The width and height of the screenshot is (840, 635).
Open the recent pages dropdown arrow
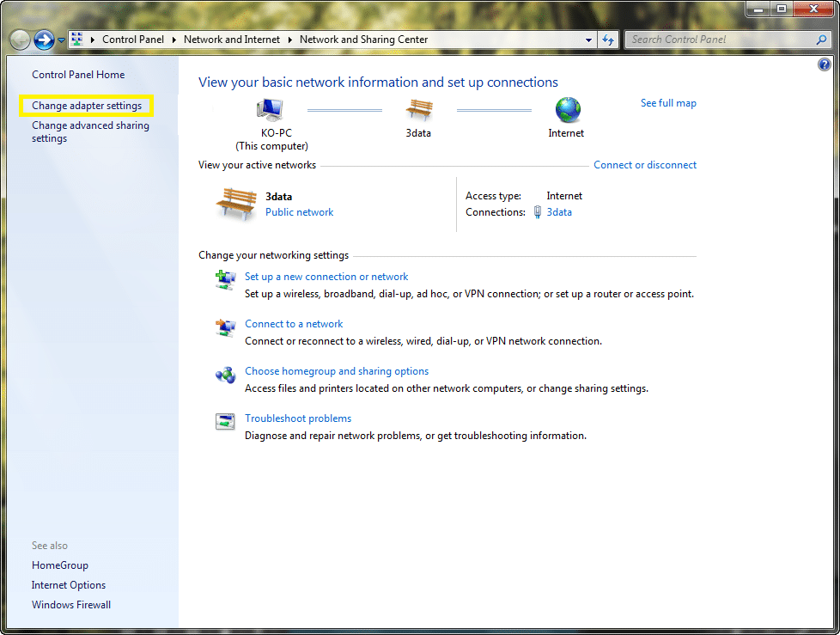tap(61, 40)
